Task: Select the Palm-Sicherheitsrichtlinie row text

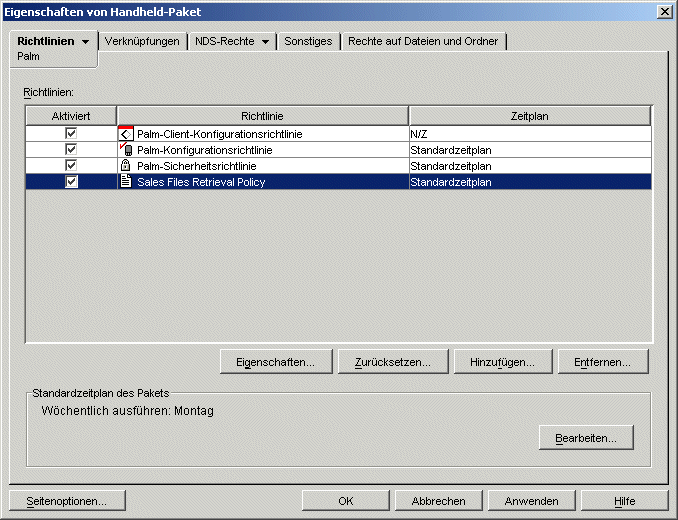Action: (197, 166)
